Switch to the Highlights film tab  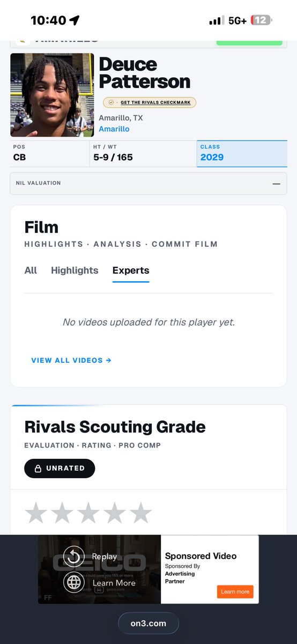coord(75,270)
